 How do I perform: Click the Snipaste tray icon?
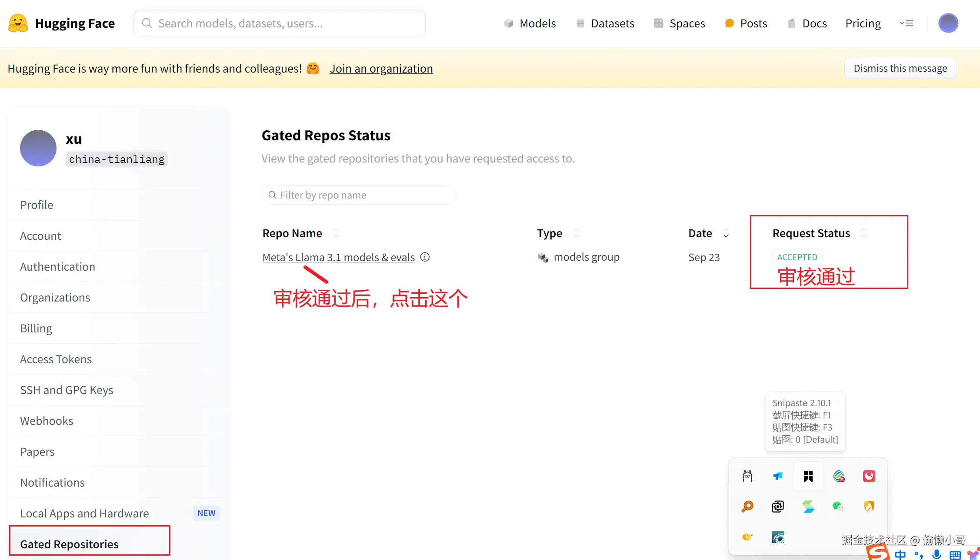(808, 476)
